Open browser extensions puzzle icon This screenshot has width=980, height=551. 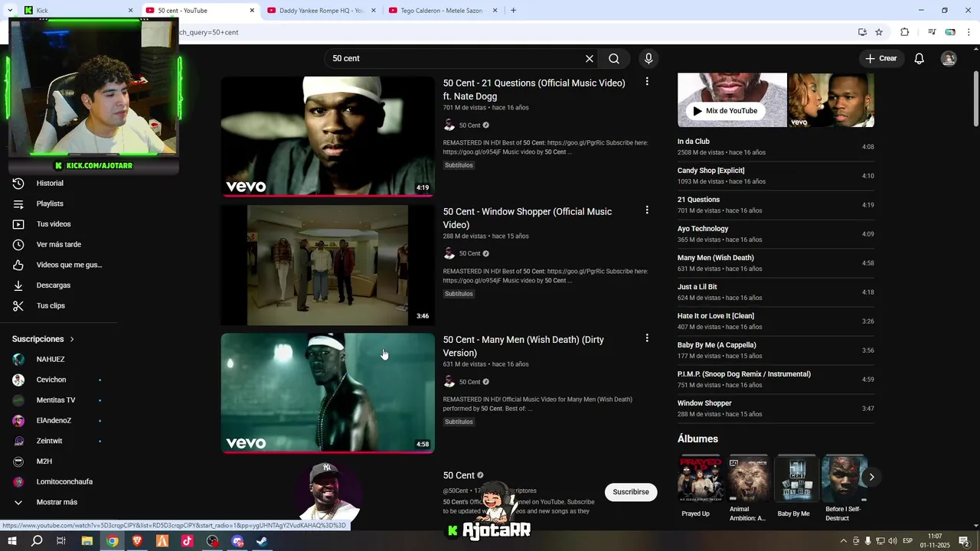click(904, 32)
